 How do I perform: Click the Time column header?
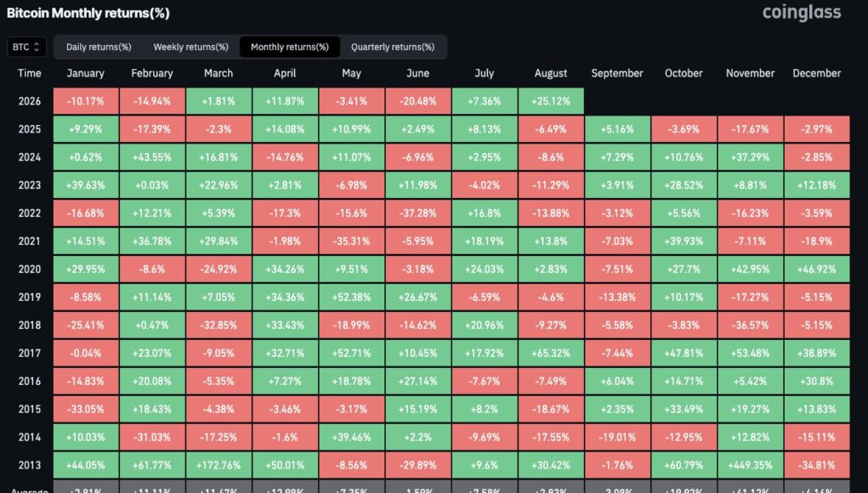pos(30,73)
